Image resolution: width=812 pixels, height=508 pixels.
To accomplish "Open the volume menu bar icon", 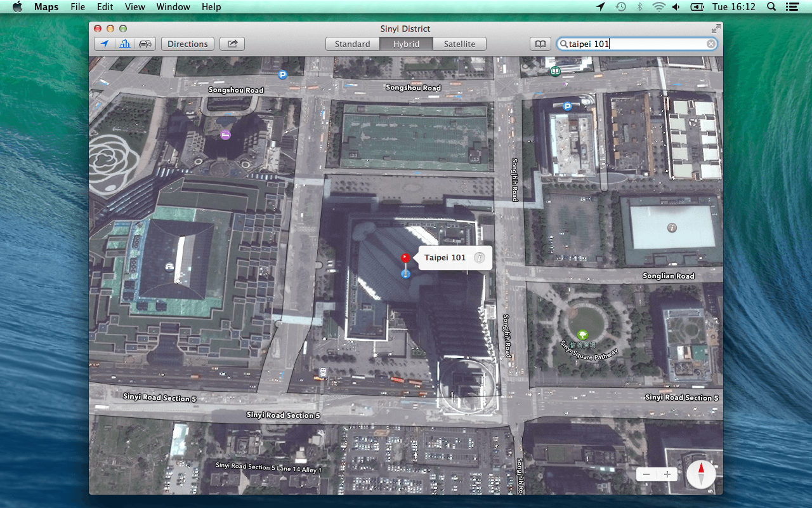I will 676,7.
